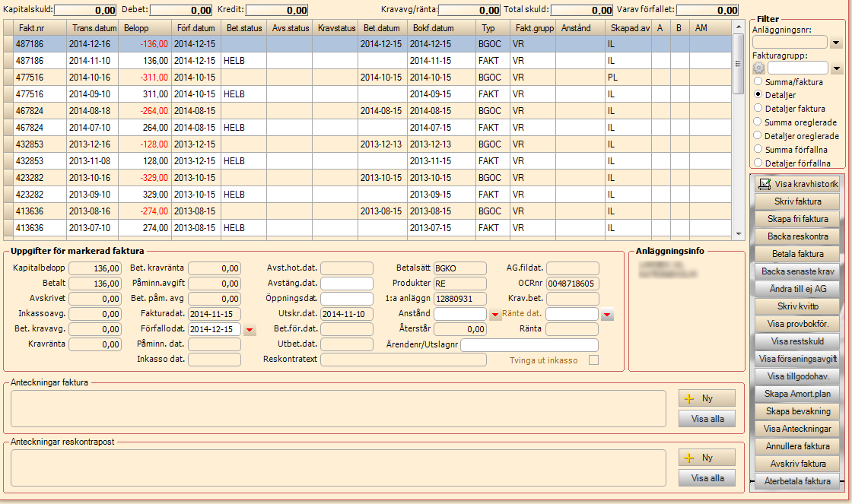Select the Detaljer oreglerade filter option
This screenshot has width=852, height=504.
coord(758,135)
